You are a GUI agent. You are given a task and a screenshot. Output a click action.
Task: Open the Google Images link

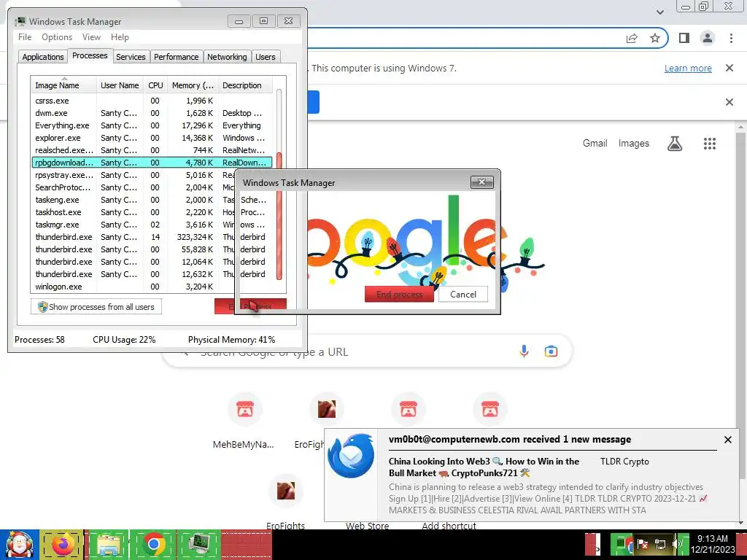pos(633,144)
